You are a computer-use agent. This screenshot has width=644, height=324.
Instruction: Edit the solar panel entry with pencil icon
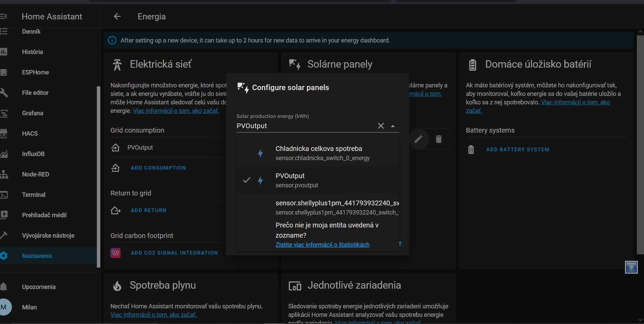pos(418,139)
